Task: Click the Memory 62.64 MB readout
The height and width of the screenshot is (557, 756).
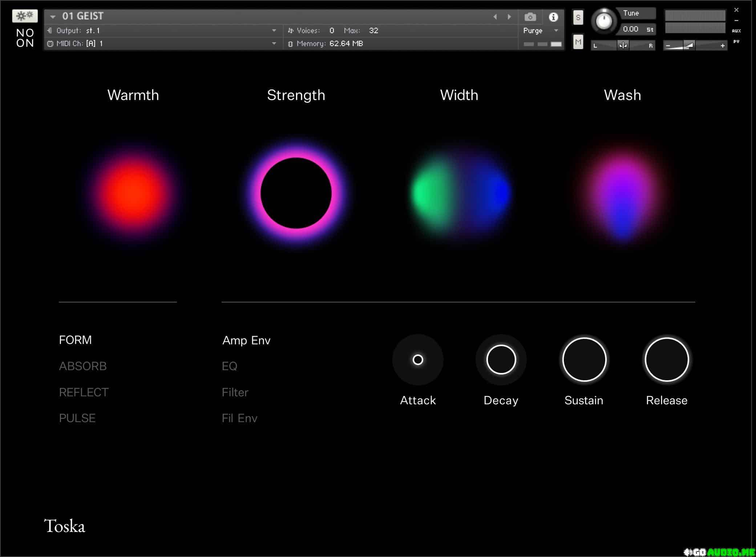Action: pyautogui.click(x=346, y=44)
